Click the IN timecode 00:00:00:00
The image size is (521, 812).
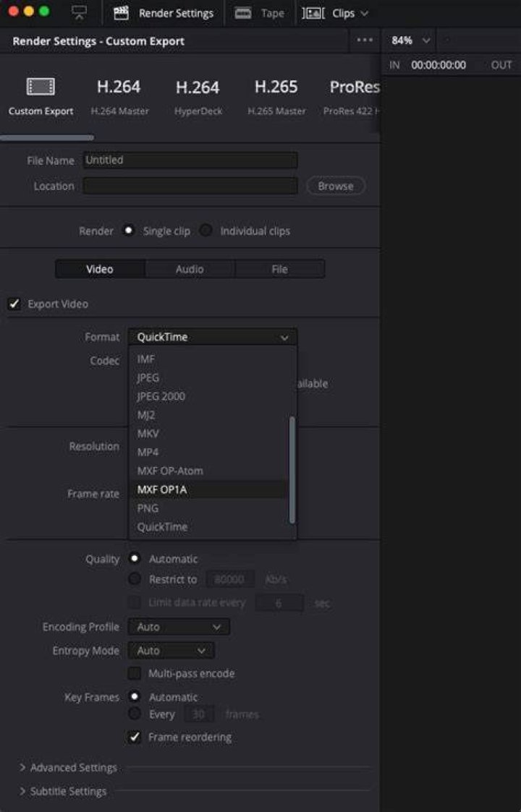[438, 65]
